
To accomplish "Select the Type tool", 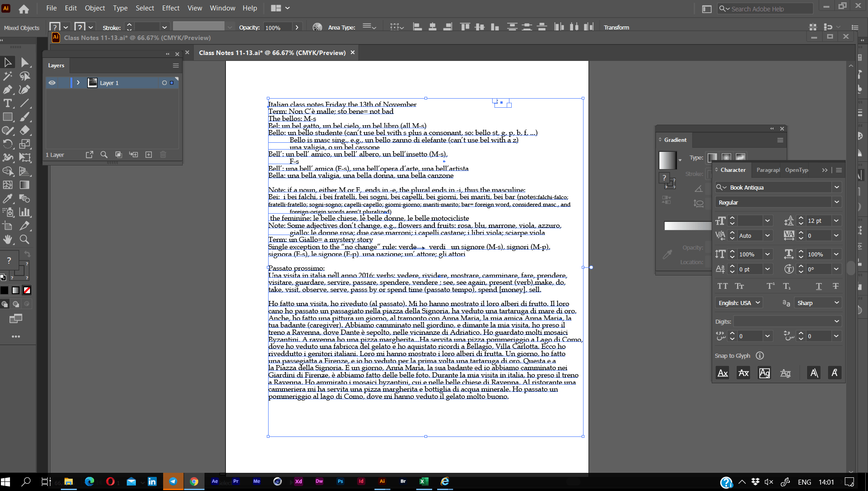I will coord(8,102).
